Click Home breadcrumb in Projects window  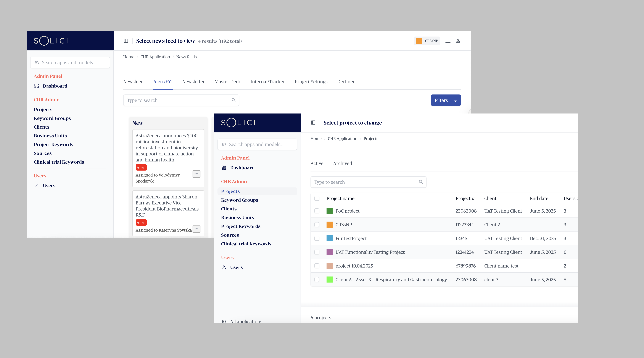click(316, 139)
